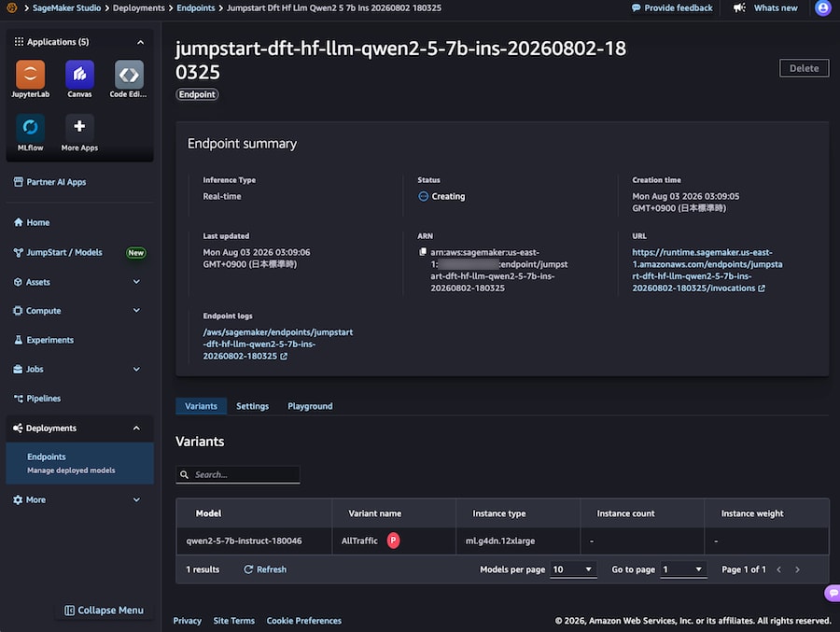
Task: Click the Delete endpoint button
Action: pos(804,68)
